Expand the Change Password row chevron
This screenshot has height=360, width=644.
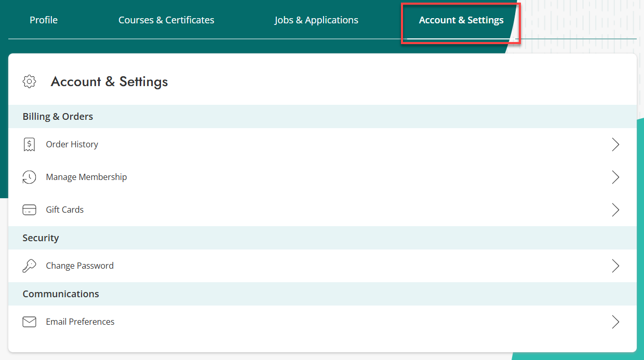pyautogui.click(x=615, y=266)
